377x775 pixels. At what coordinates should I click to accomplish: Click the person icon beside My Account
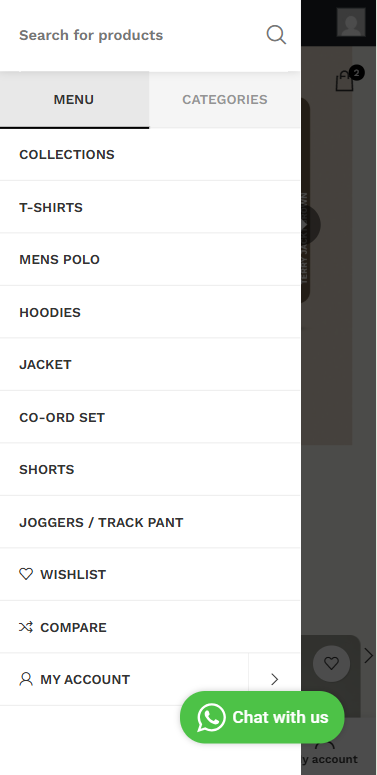pyautogui.click(x=26, y=679)
